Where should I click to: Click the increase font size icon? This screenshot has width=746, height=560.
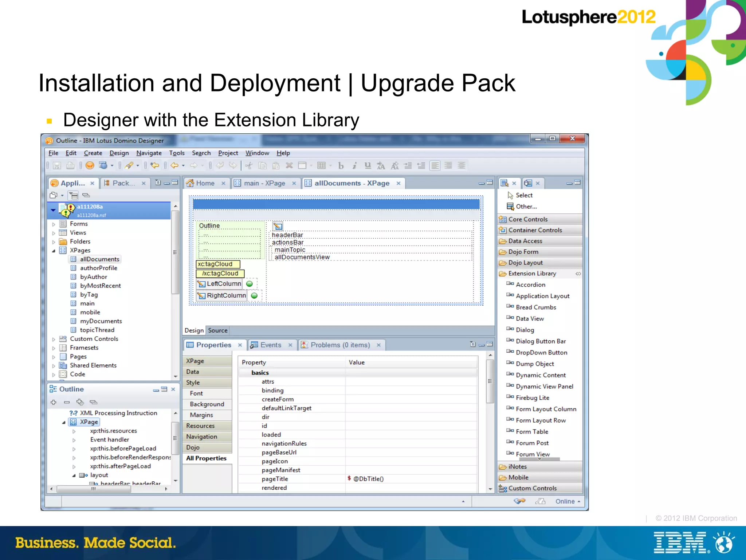pyautogui.click(x=381, y=166)
